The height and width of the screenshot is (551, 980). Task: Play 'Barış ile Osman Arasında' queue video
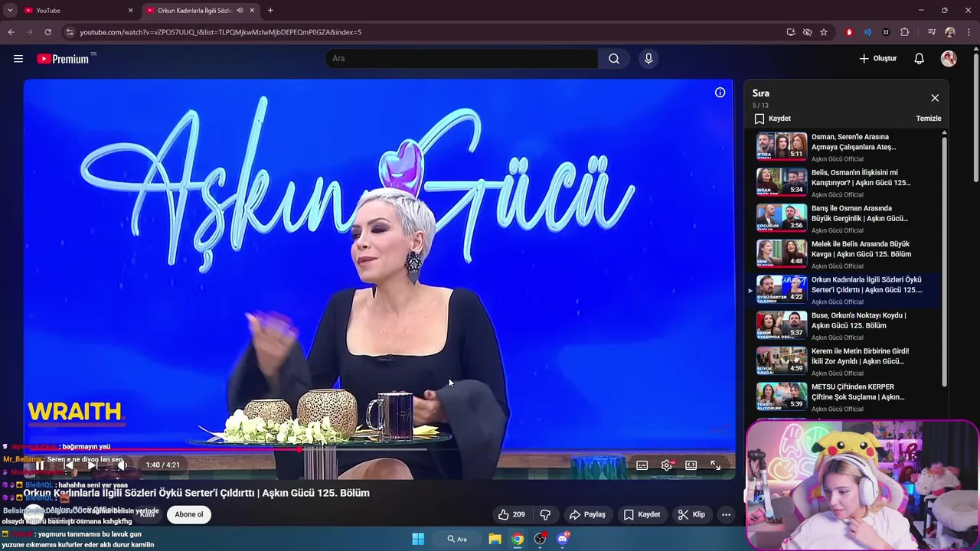pos(846,218)
